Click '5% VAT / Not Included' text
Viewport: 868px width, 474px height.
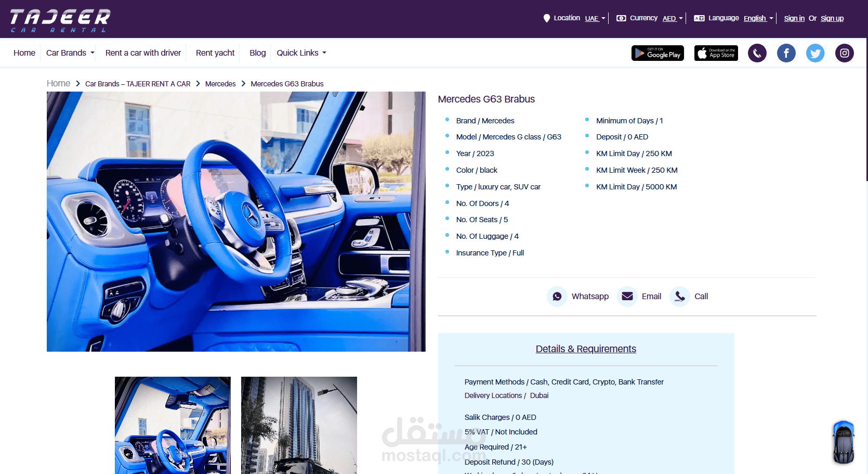pyautogui.click(x=501, y=432)
